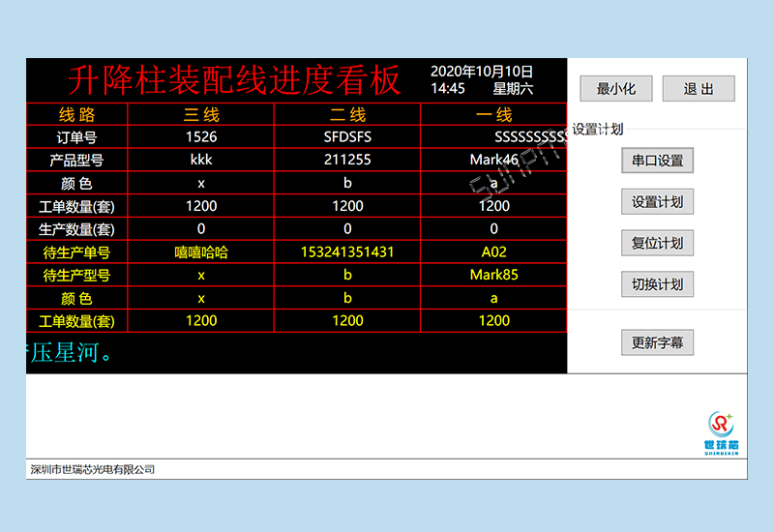
Task: Click the 线路 header cell
Action: point(76,114)
